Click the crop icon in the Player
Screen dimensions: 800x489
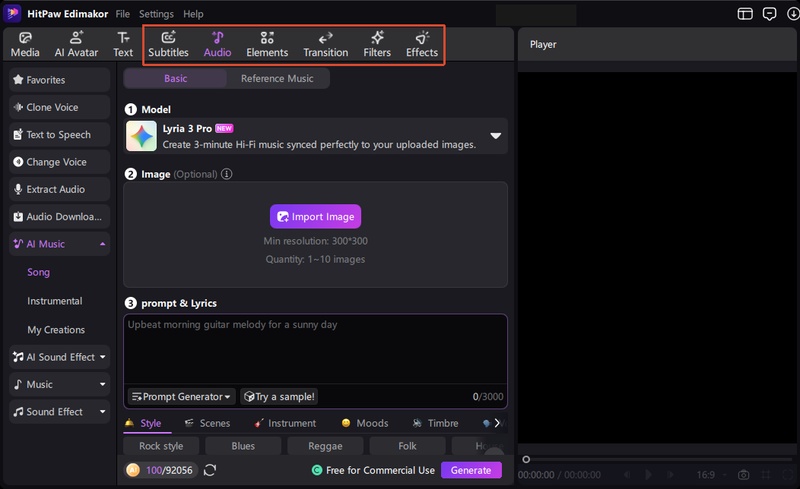pyautogui.click(x=766, y=475)
